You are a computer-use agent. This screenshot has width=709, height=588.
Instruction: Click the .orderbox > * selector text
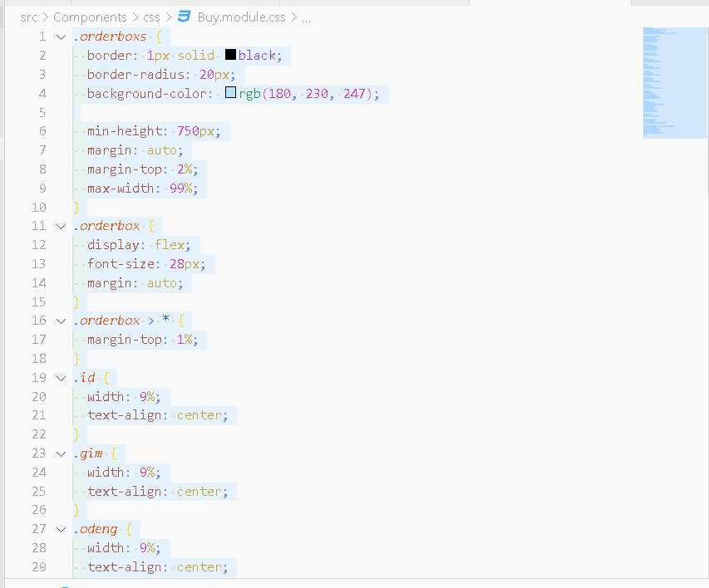click(121, 321)
